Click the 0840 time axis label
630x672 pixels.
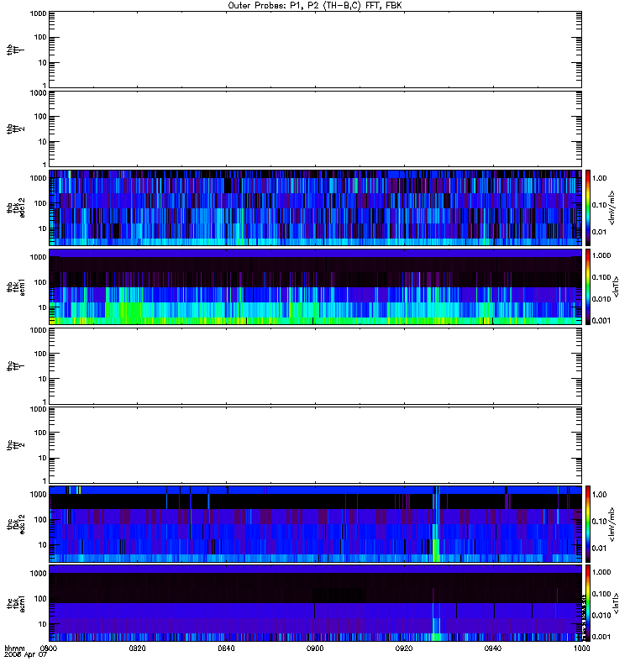[226, 648]
